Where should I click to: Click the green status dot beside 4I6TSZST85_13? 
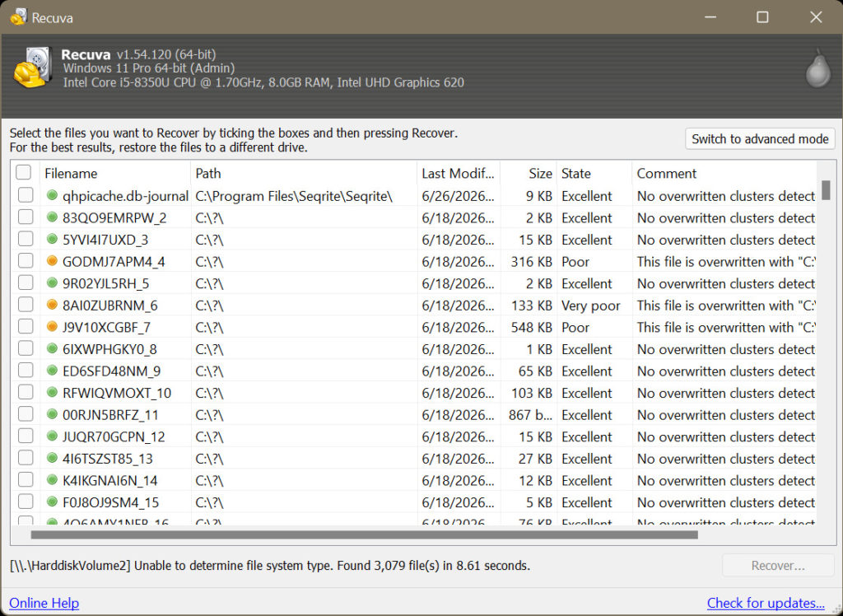(x=52, y=459)
